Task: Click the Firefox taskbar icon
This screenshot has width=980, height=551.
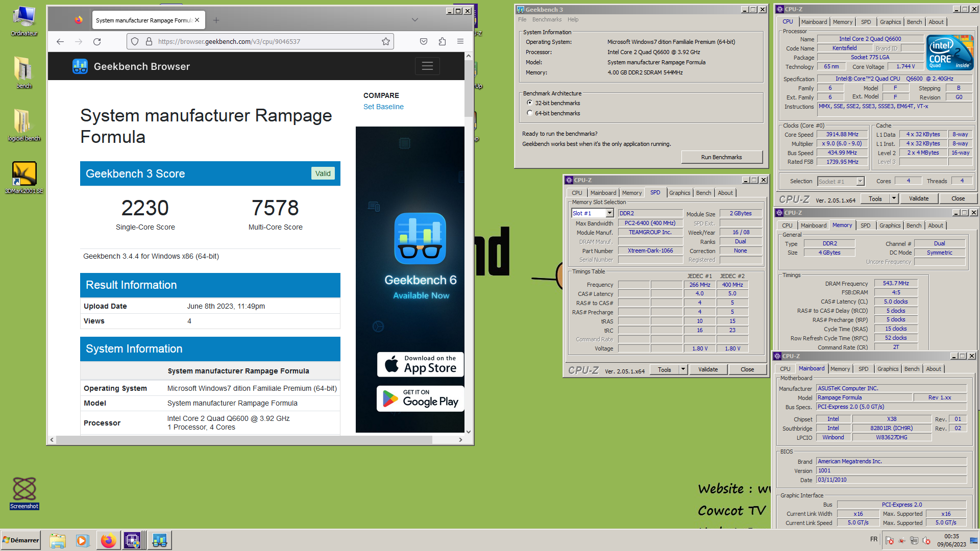Action: pyautogui.click(x=108, y=540)
